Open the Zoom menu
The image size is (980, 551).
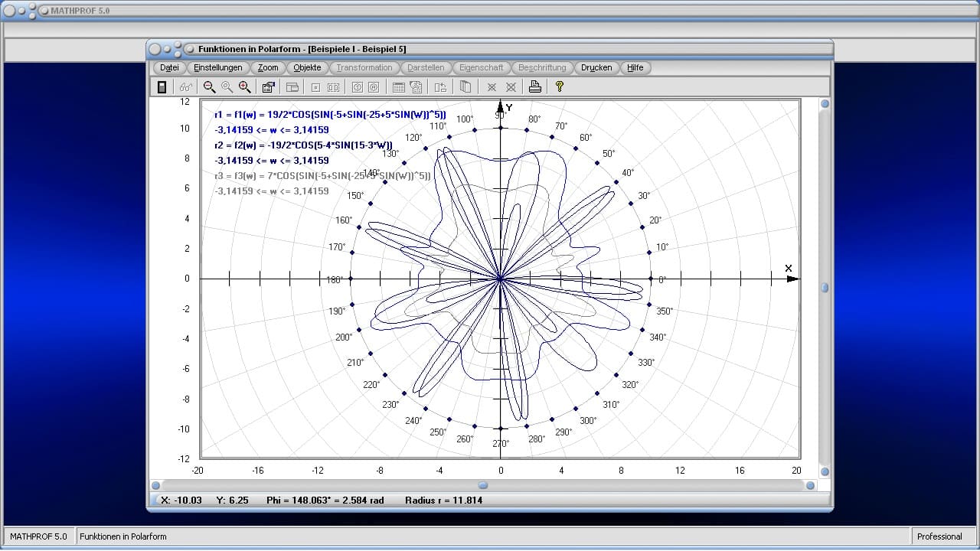(268, 67)
